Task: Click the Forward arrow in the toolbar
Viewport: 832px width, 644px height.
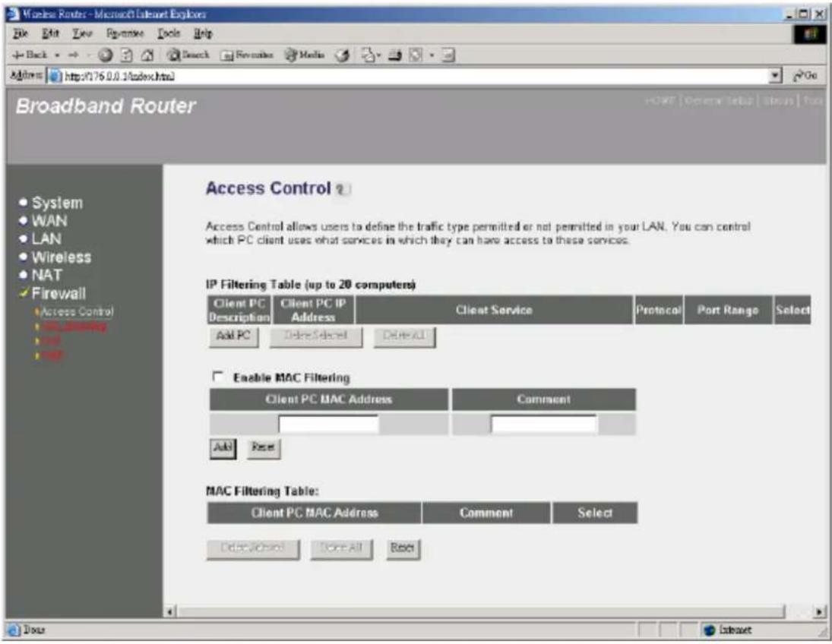Action: (x=73, y=55)
